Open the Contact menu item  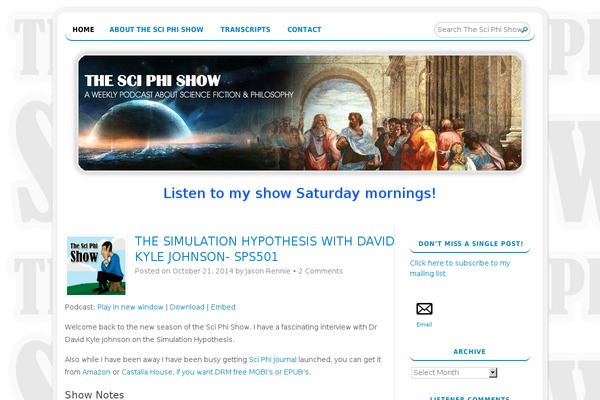[304, 29]
